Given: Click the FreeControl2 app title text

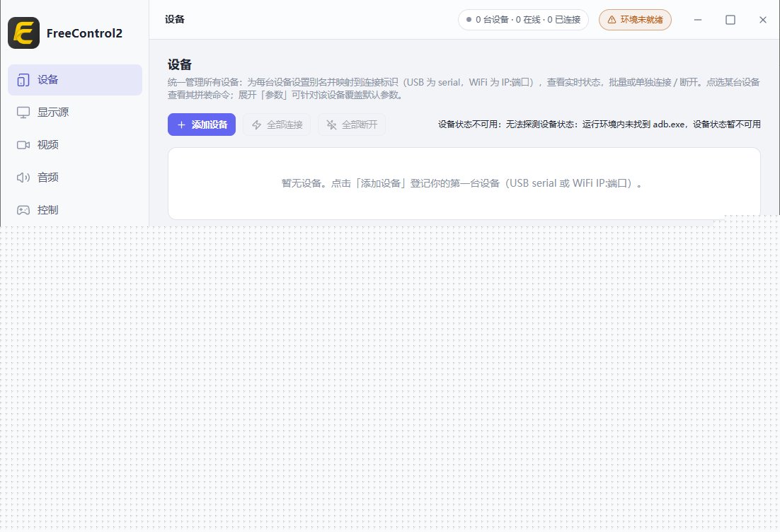Looking at the screenshot, I should click(x=84, y=33).
